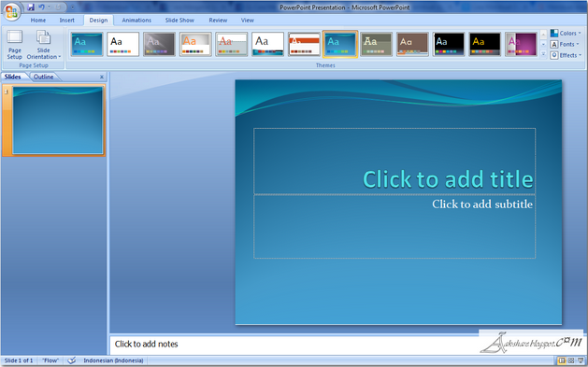Expand the full Themes gallery
588x367 pixels.
[543, 54]
